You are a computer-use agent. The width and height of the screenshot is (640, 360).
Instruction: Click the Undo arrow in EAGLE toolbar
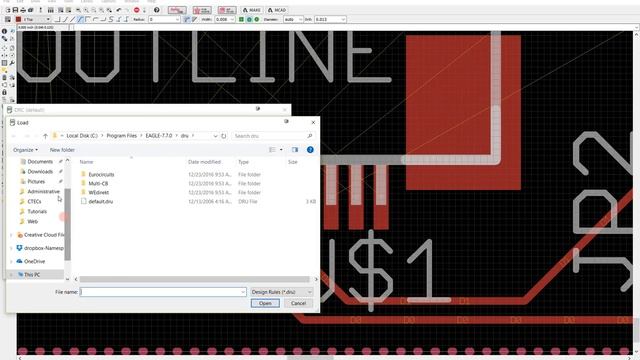point(118,10)
